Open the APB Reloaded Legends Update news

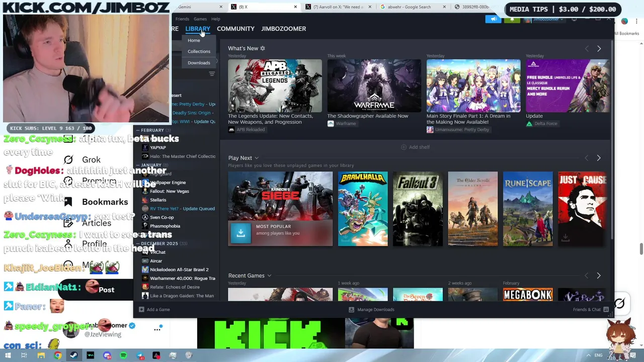(275, 86)
